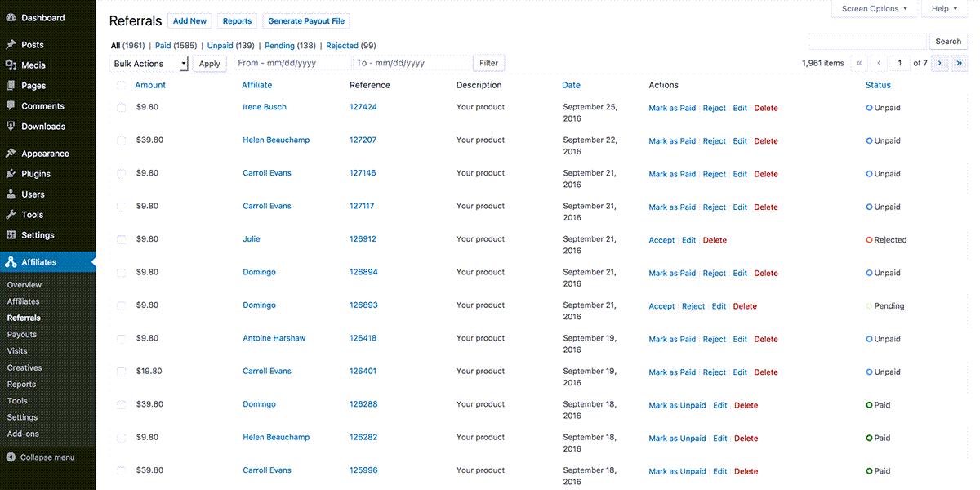Filter referrals by the Unpaid tab
The height and width of the screenshot is (490, 980).
point(220,46)
